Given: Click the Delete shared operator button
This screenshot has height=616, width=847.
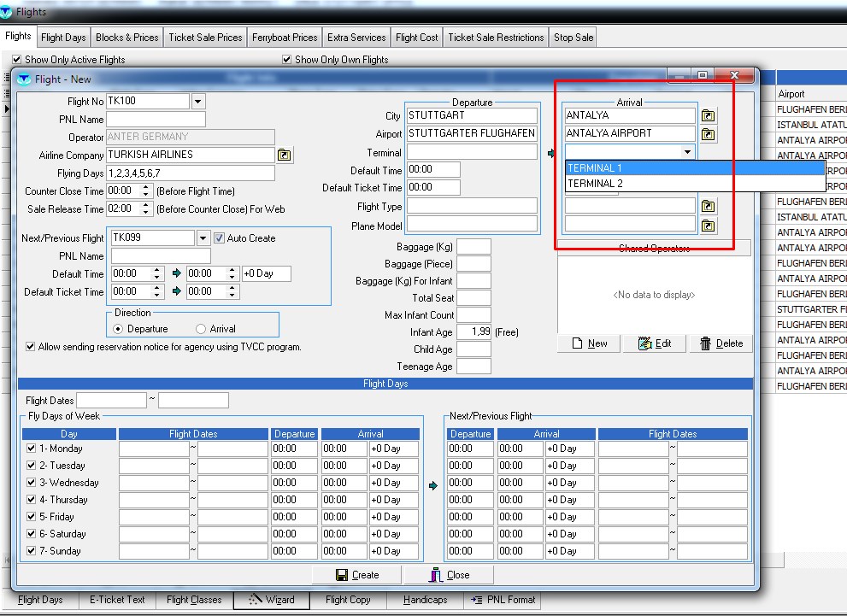Looking at the screenshot, I should click(x=721, y=343).
